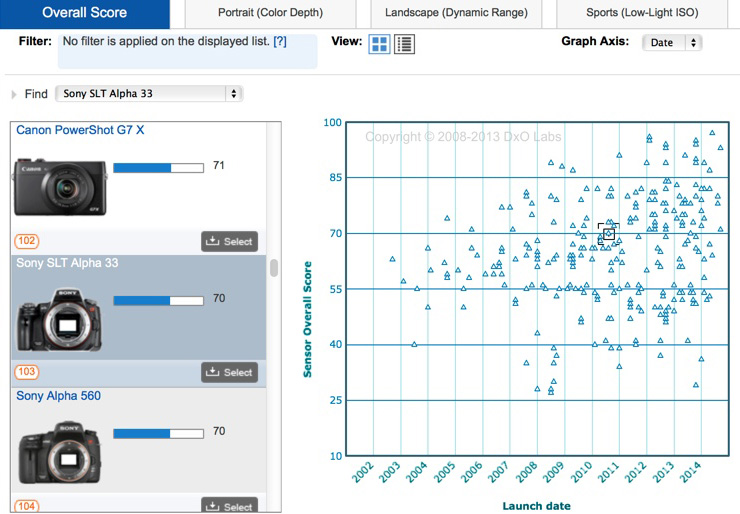Select the Canon PowerShot G7 X camera
Screen dimensions: 740x514
point(229,241)
